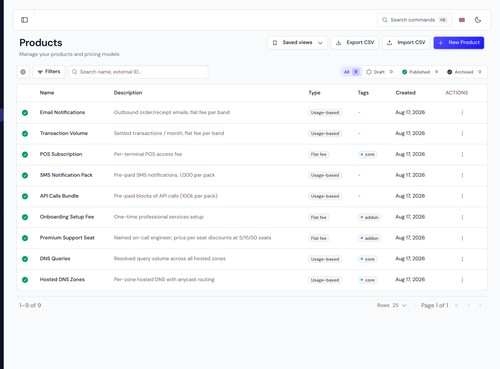Open the table settings gear icon
Image resolution: width=500 pixels, height=369 pixels.
[x=23, y=72]
